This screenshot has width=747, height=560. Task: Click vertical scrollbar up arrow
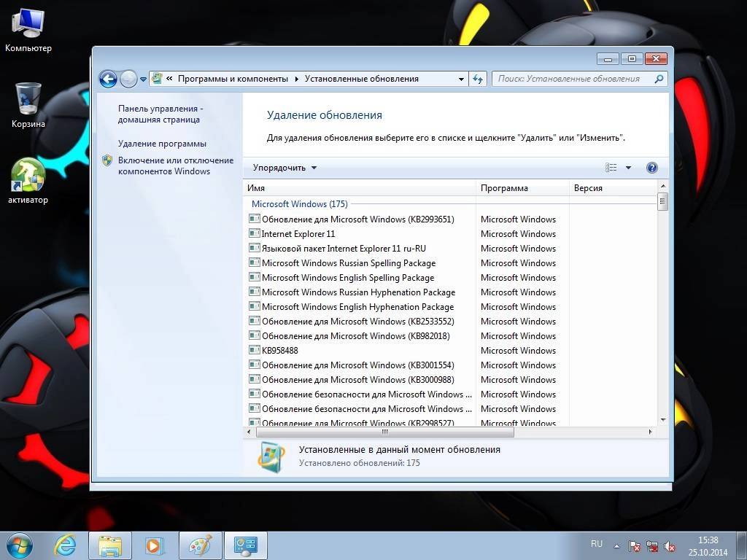662,186
